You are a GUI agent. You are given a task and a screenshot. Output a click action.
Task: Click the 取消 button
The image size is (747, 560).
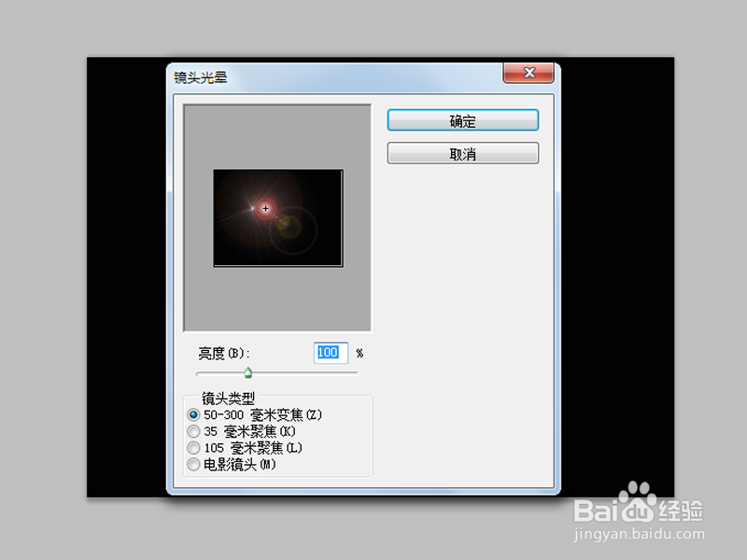462,153
